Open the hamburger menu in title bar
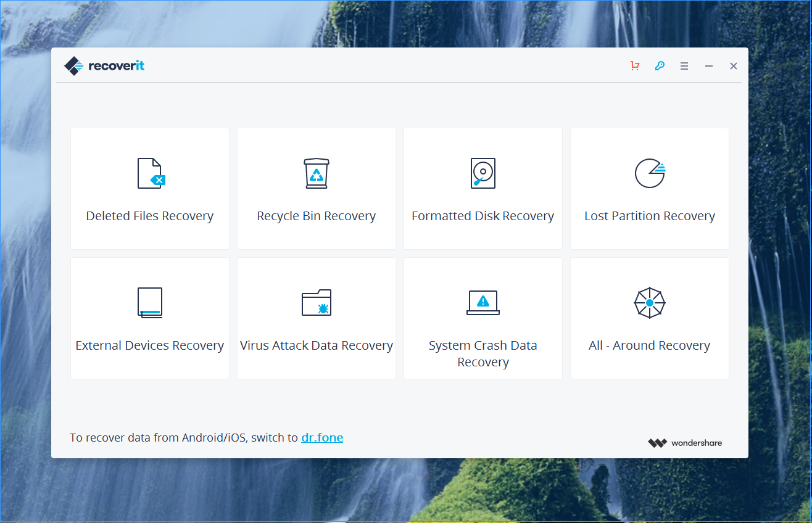The width and height of the screenshot is (812, 523). point(684,66)
